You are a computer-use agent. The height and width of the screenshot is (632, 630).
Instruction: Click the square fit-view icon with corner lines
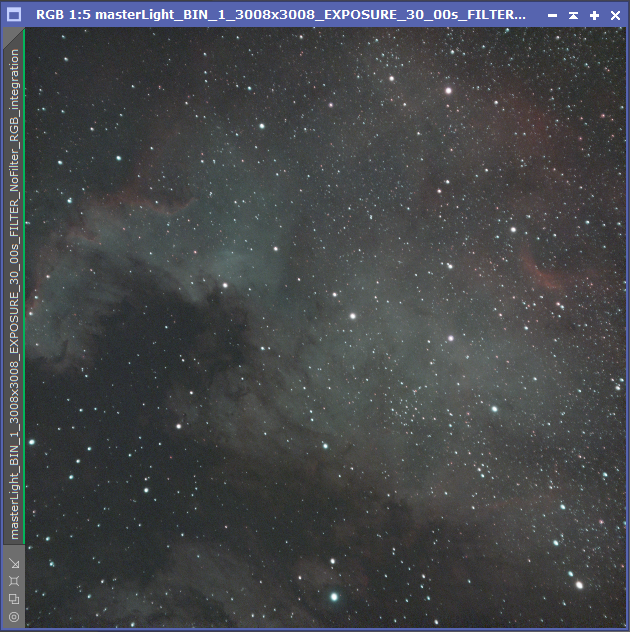[x=15, y=581]
